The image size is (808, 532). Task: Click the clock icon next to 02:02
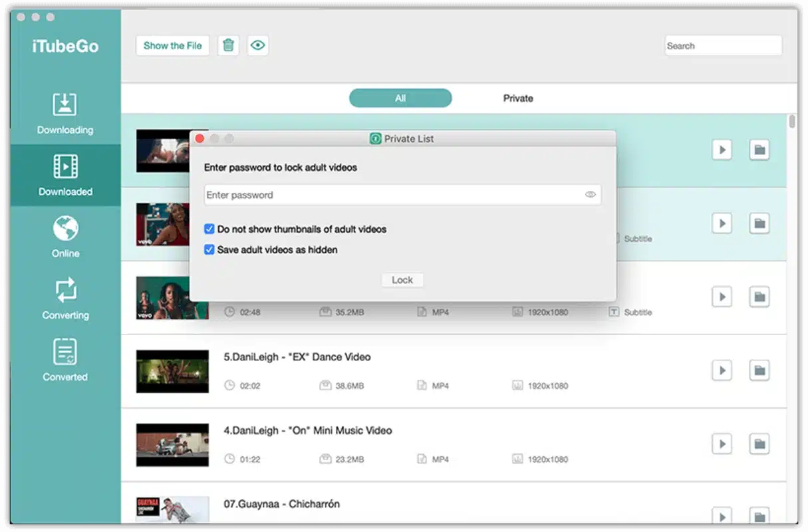229,385
